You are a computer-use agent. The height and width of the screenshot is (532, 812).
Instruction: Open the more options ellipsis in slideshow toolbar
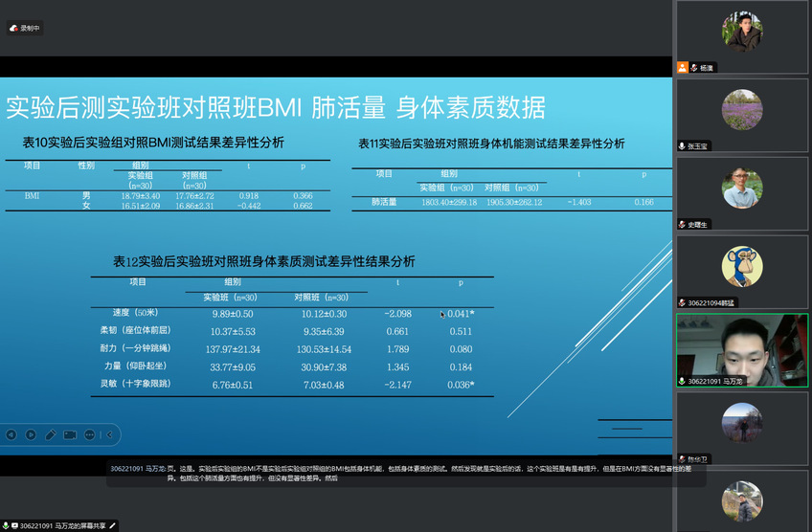(x=90, y=434)
